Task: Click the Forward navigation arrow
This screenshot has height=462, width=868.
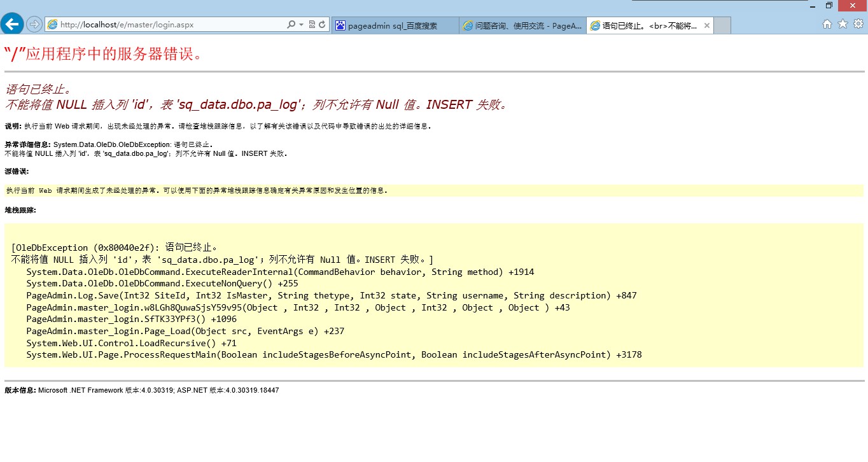Action: click(x=34, y=24)
